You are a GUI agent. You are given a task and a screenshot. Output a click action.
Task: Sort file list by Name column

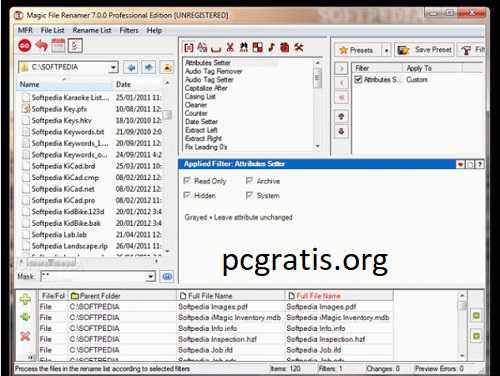[x=65, y=84]
